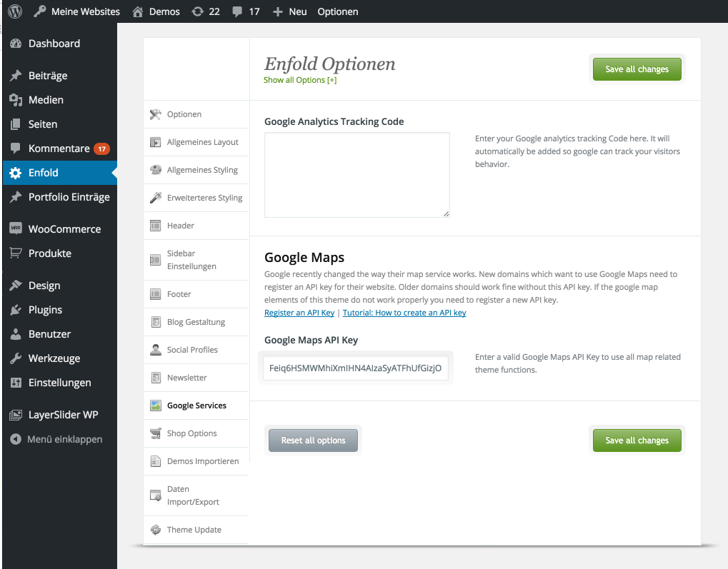Focus the Google Analytics Tracking Code textarea

[356, 174]
